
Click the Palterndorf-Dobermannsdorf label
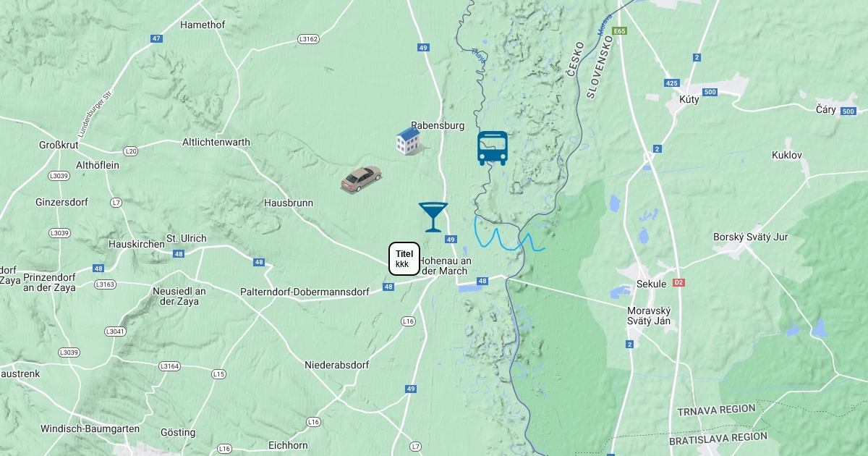(305, 292)
